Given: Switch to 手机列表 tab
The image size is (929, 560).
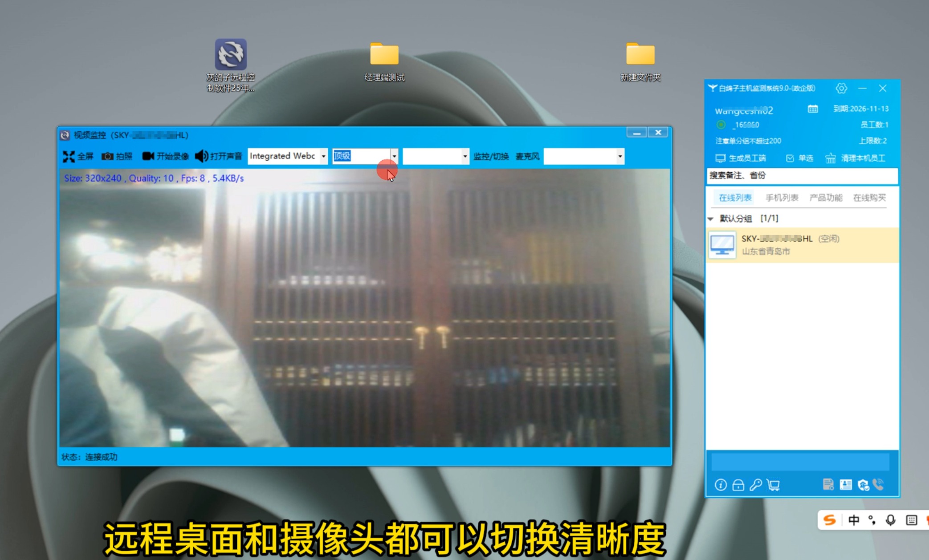Looking at the screenshot, I should point(782,198).
